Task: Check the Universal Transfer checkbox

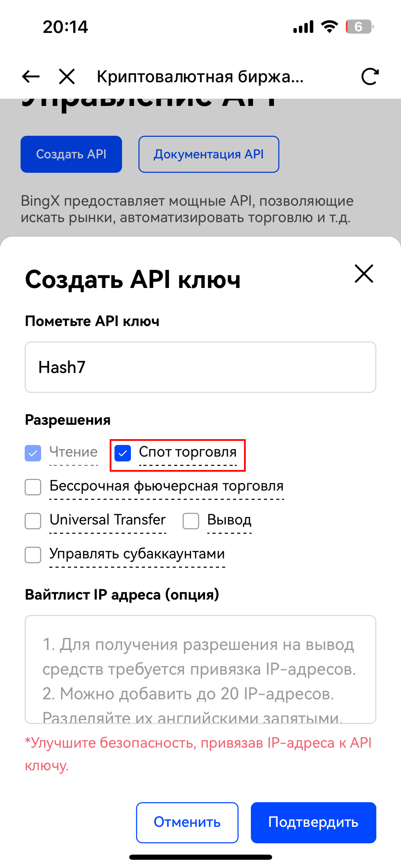Action: point(33,521)
